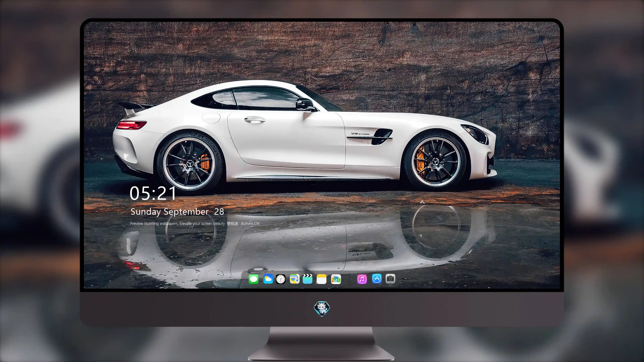Open the Videos clapperboard app icon

(308, 279)
